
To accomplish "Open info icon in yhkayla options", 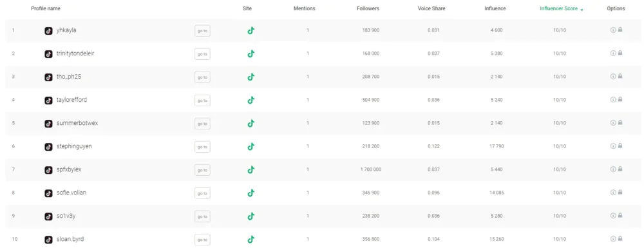I will coord(613,30).
